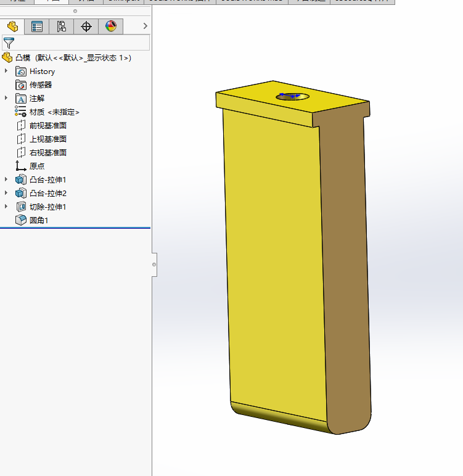Switch to the ConfigurationManager tab

[61, 27]
